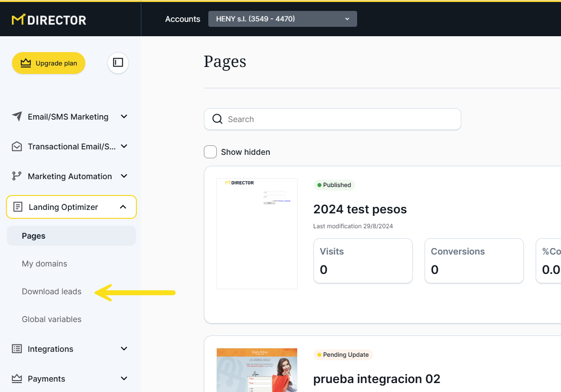
Task: Enable the Show hidden checkbox
Action: [x=210, y=152]
